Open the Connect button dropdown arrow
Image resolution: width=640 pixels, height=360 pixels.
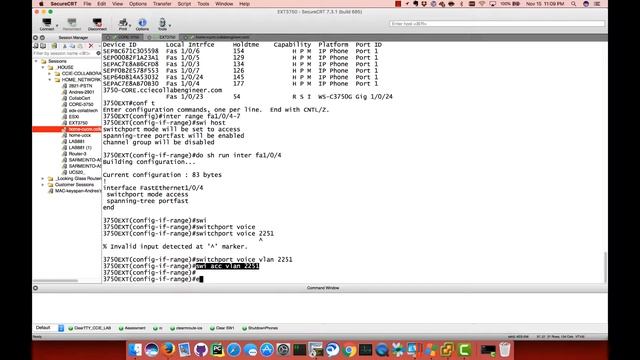57,25
